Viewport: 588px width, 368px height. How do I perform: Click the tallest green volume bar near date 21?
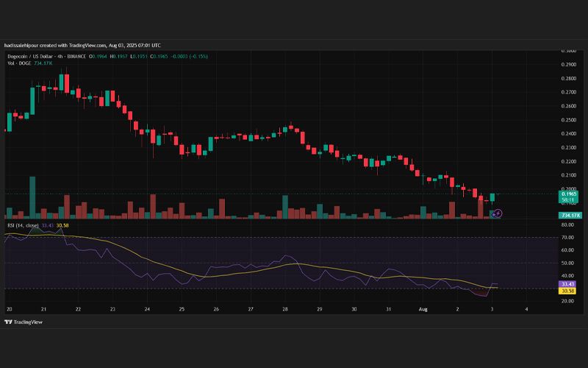pyautogui.click(x=32, y=197)
